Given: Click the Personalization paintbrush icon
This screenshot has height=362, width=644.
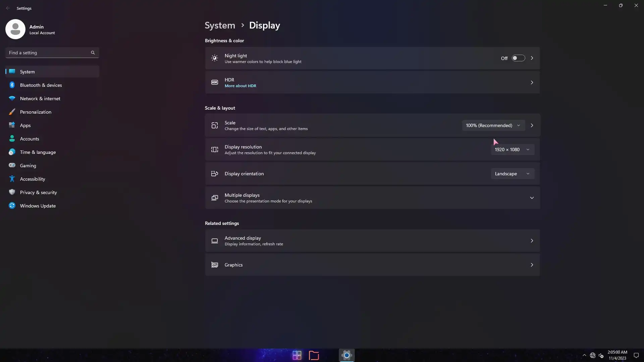Looking at the screenshot, I should (x=12, y=112).
